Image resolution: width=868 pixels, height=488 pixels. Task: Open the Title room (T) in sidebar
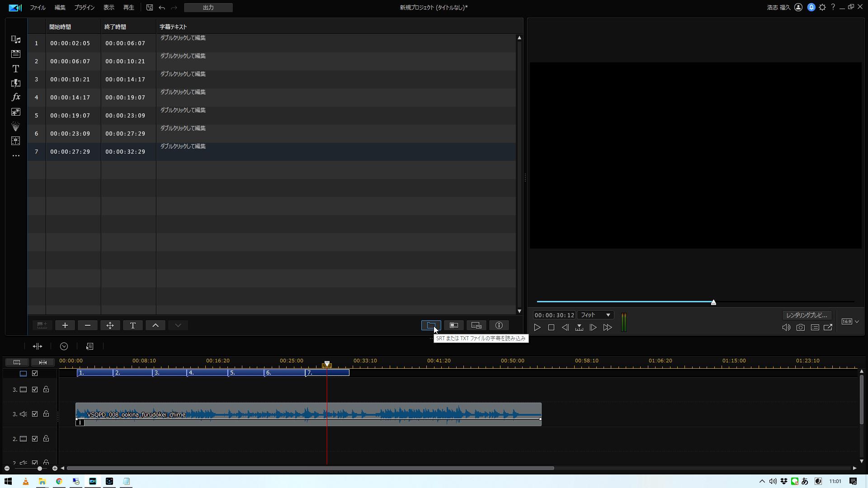(x=16, y=69)
